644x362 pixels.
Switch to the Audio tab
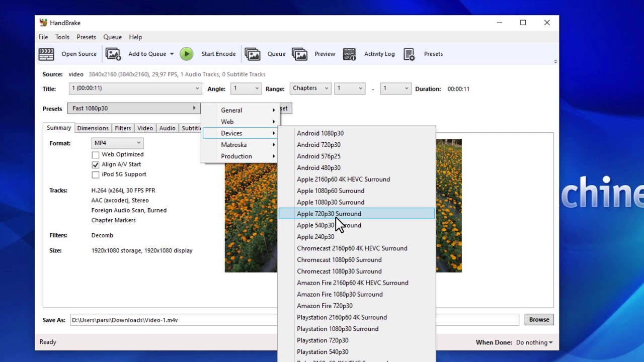point(167,128)
